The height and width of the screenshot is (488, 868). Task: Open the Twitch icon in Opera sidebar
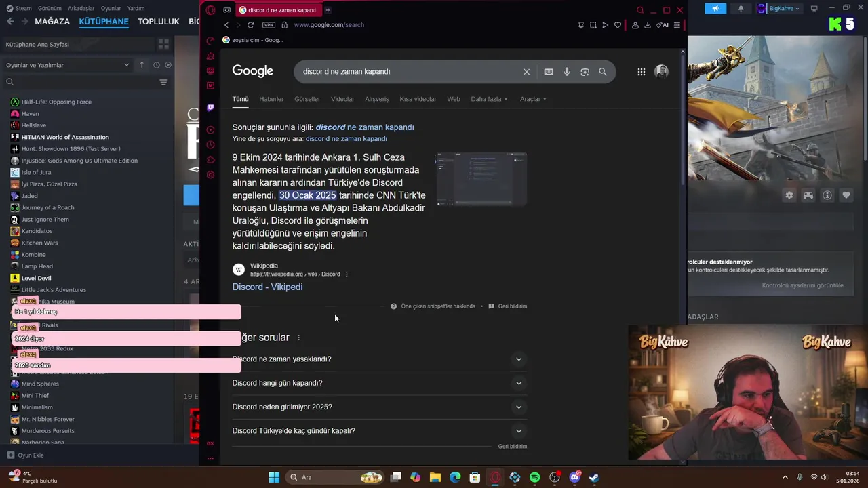210,108
